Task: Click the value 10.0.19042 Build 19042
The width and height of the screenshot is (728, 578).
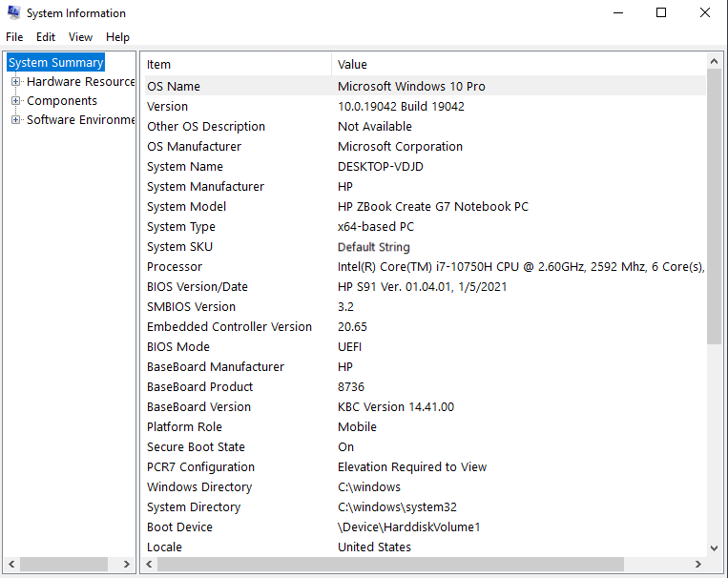Action: pos(401,106)
